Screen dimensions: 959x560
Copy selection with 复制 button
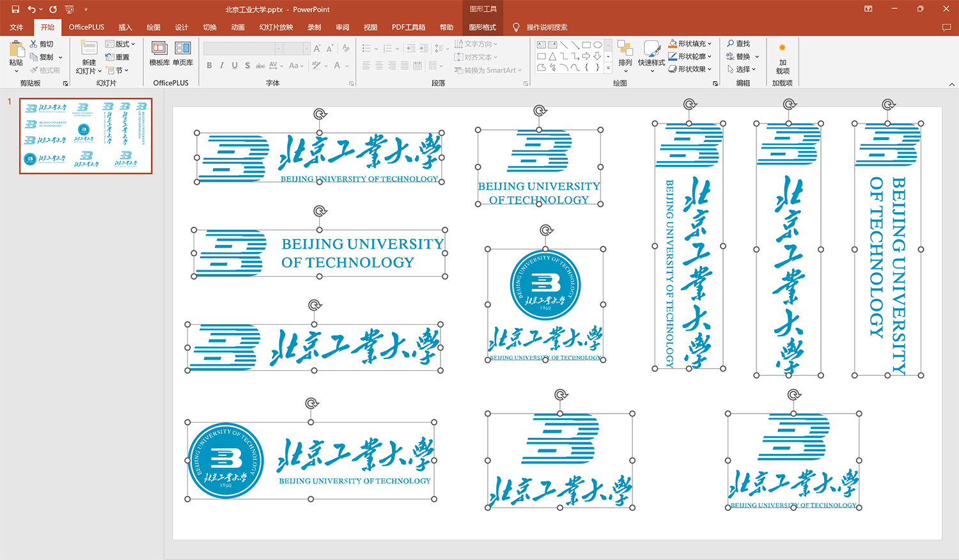coord(42,57)
